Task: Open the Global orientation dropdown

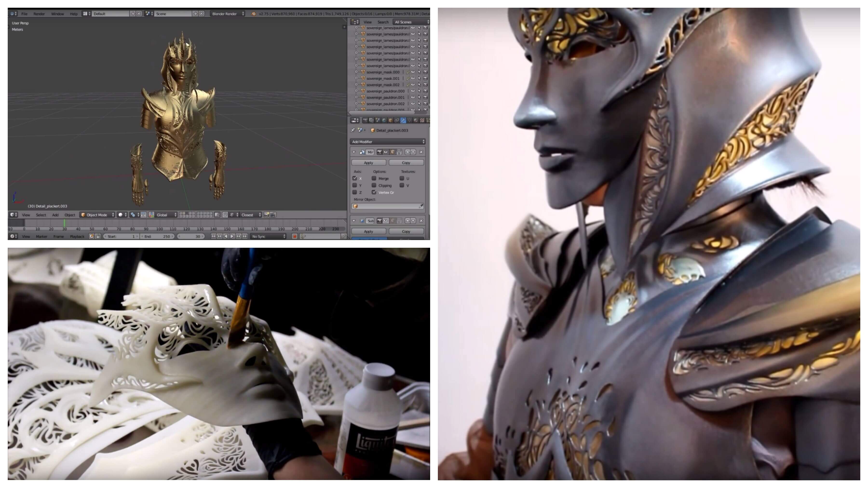Action: 166,215
